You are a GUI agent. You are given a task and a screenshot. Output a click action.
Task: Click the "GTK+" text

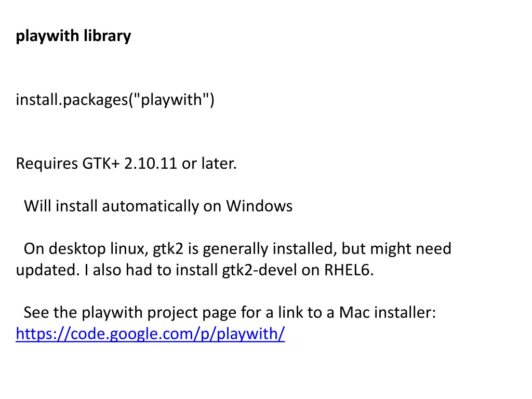101,164
